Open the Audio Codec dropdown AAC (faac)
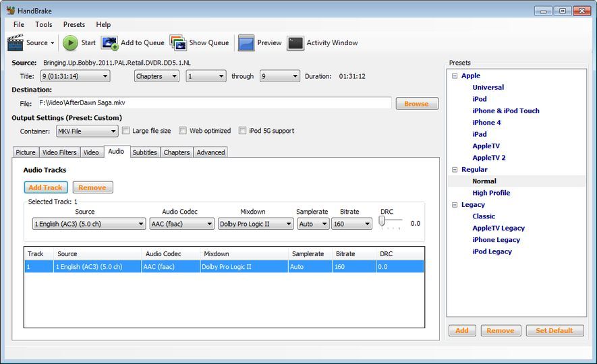This screenshot has height=364, width=597. pyautogui.click(x=181, y=224)
